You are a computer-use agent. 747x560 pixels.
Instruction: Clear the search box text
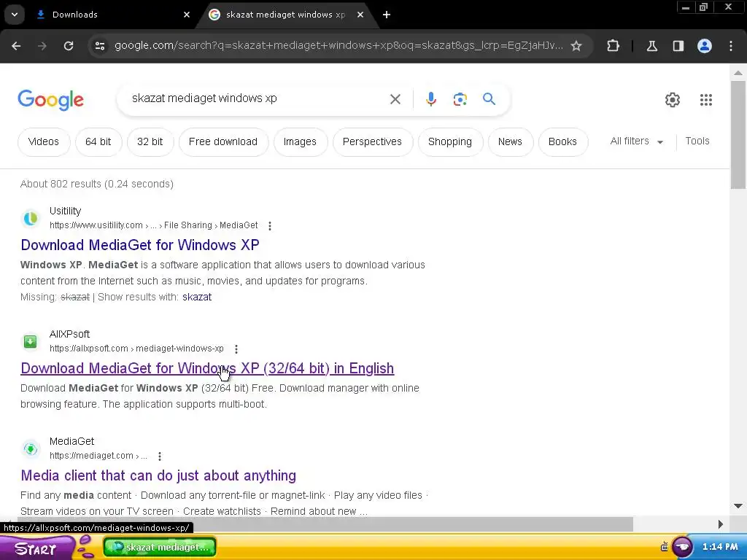coord(395,99)
